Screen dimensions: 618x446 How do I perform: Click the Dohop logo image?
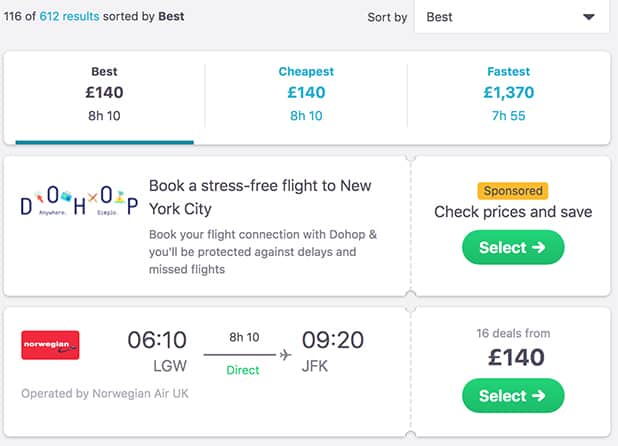(76, 205)
